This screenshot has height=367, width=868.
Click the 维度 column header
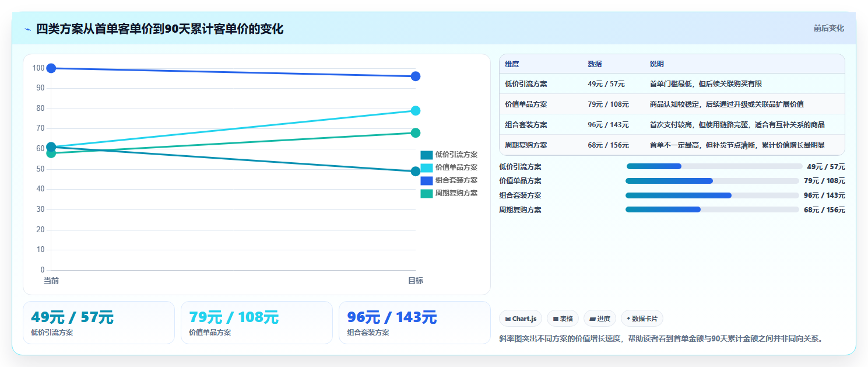[512, 64]
